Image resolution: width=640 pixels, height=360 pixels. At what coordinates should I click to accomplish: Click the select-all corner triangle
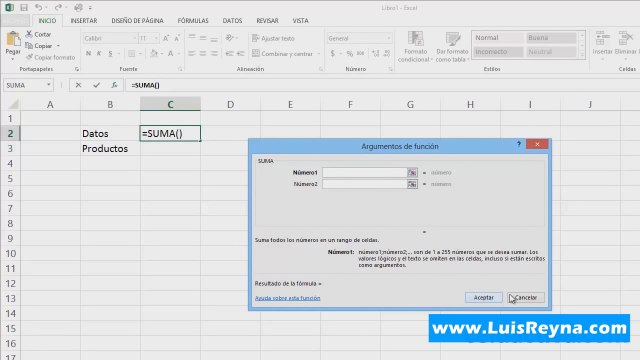[13, 104]
